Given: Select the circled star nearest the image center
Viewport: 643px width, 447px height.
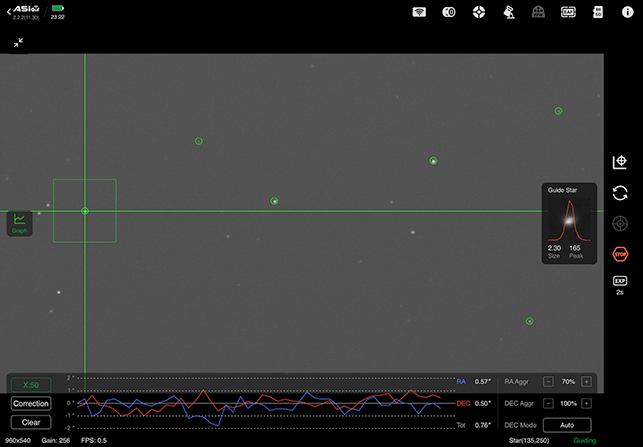Looking at the screenshot, I should 274,201.
